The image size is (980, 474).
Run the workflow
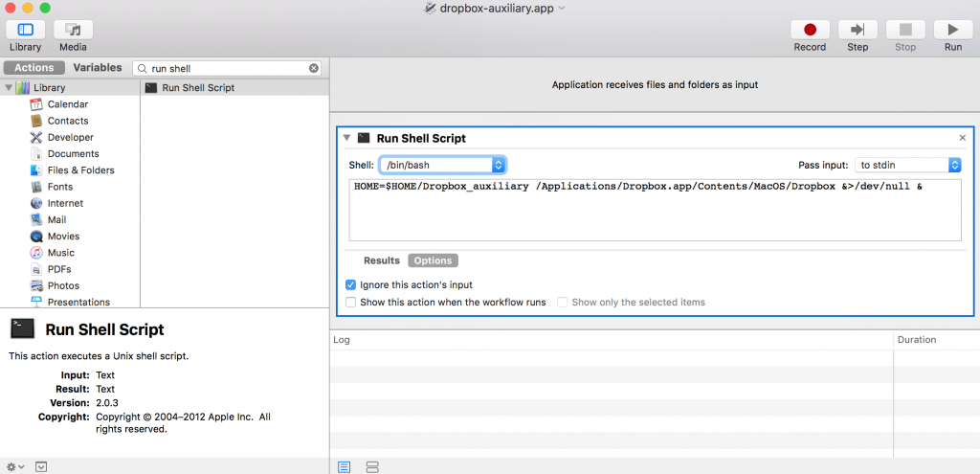(953, 30)
